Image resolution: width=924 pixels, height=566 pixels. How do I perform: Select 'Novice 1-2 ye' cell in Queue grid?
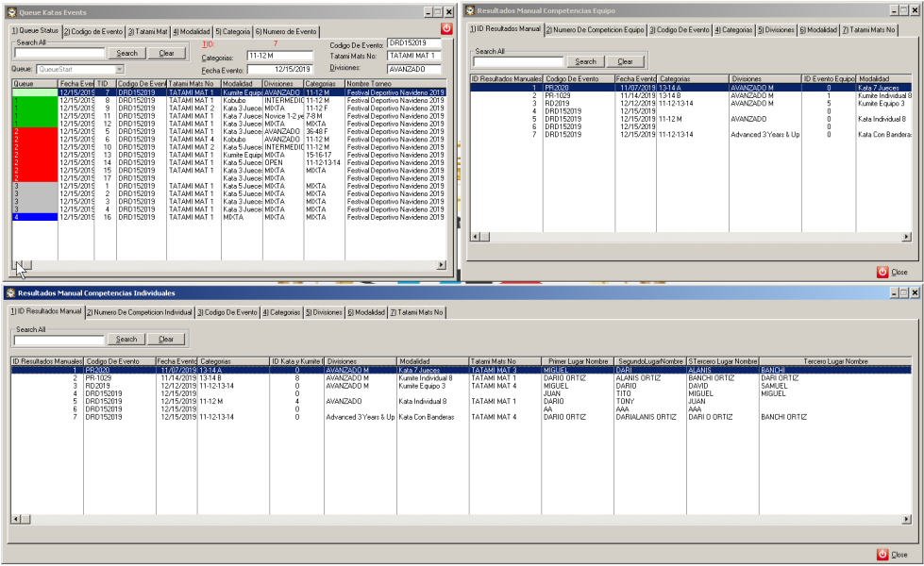coord(284,116)
